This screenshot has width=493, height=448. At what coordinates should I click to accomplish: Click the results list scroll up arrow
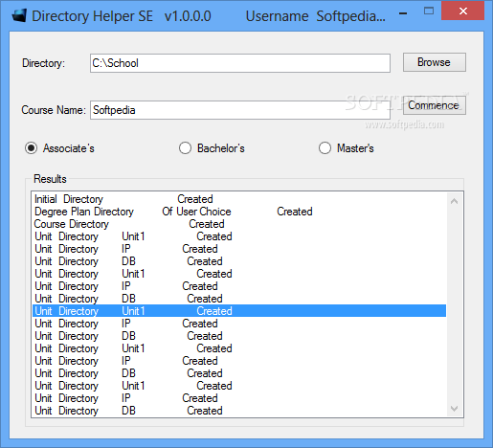tap(455, 201)
